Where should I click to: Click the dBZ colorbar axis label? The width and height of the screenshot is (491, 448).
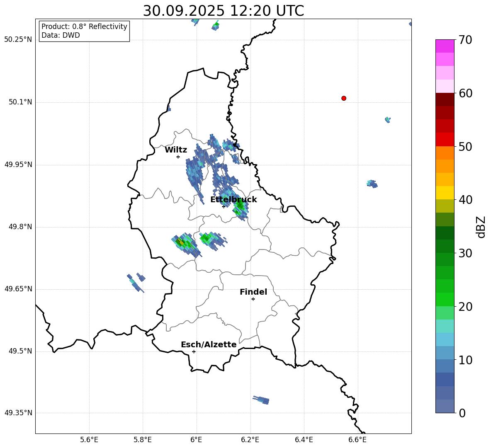pyautogui.click(x=481, y=227)
